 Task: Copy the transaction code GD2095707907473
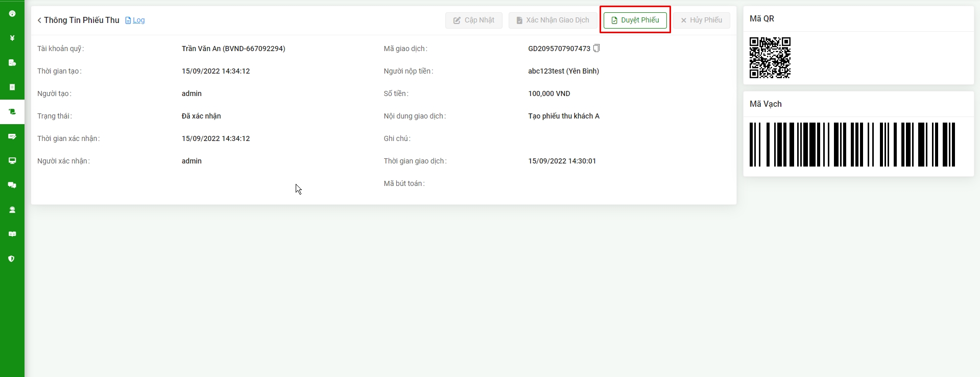tap(596, 49)
